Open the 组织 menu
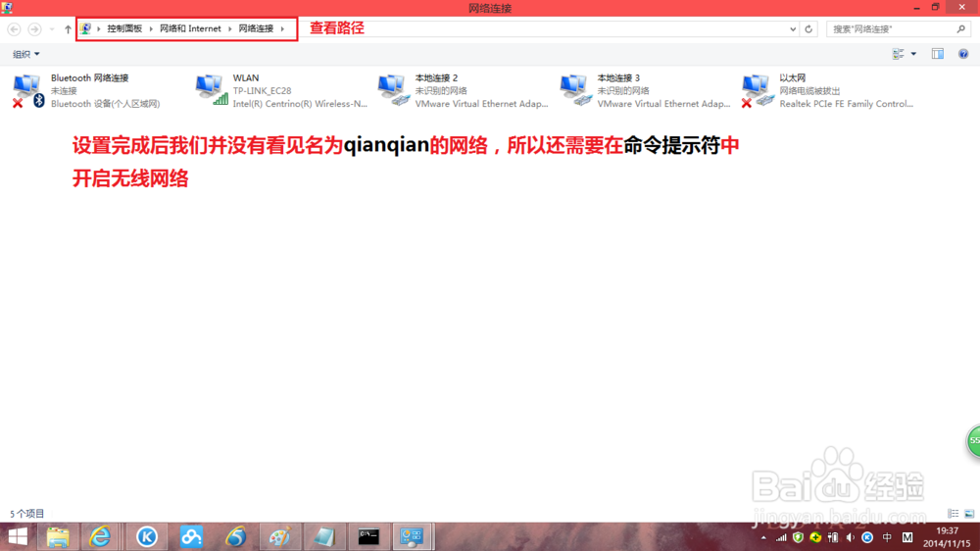The width and height of the screenshot is (980, 551). (25, 54)
